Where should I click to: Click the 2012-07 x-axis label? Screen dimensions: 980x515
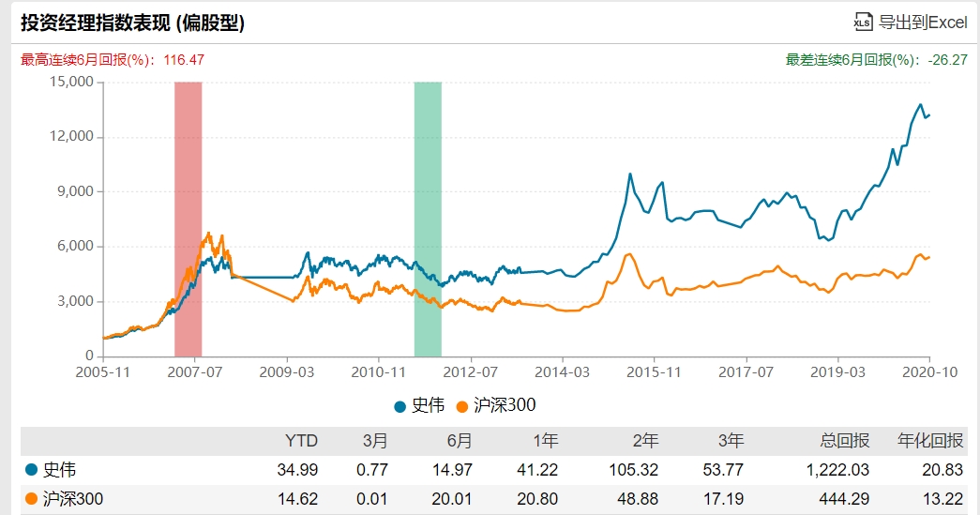[x=471, y=372]
